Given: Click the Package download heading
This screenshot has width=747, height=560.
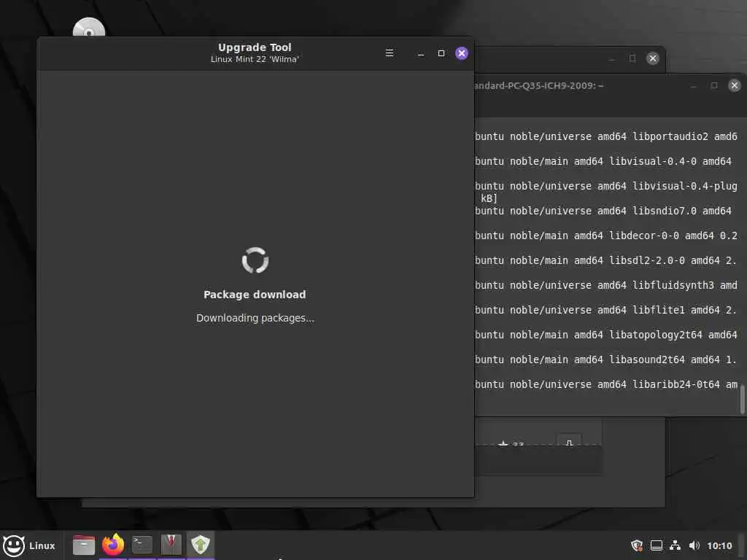Looking at the screenshot, I should [255, 295].
